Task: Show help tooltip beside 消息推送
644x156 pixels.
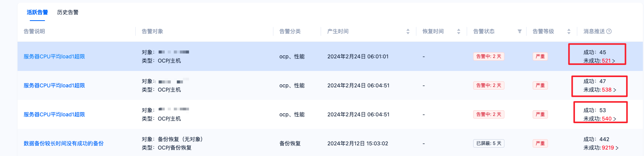Action: [609, 31]
